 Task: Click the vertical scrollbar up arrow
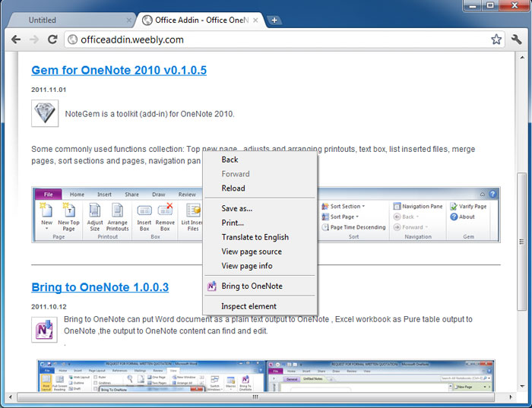click(522, 57)
